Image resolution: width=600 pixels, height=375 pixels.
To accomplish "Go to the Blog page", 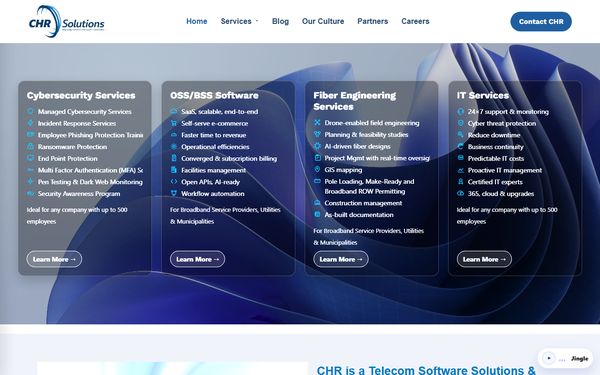I will [x=280, y=21].
